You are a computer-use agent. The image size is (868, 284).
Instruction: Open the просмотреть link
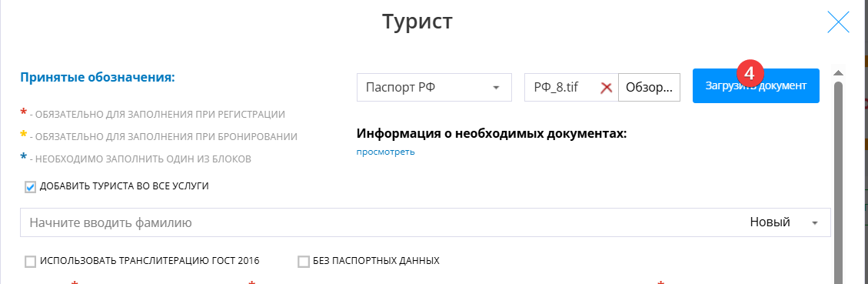pyautogui.click(x=385, y=152)
